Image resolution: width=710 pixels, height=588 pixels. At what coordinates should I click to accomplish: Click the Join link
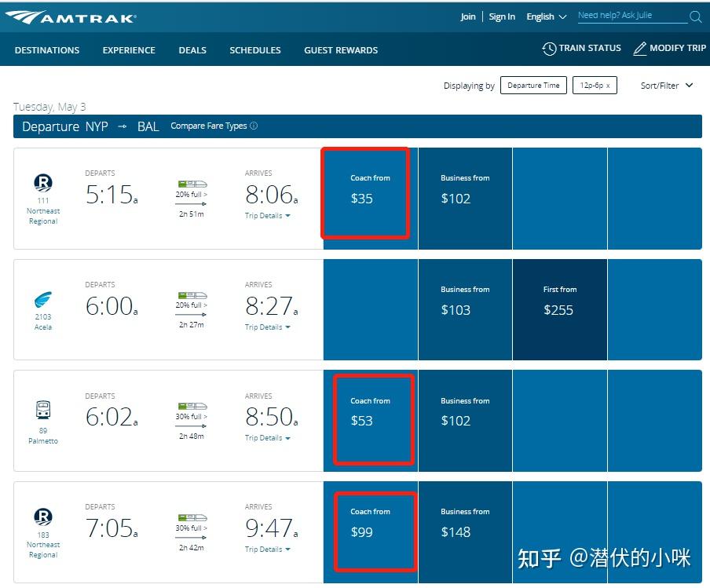click(468, 16)
